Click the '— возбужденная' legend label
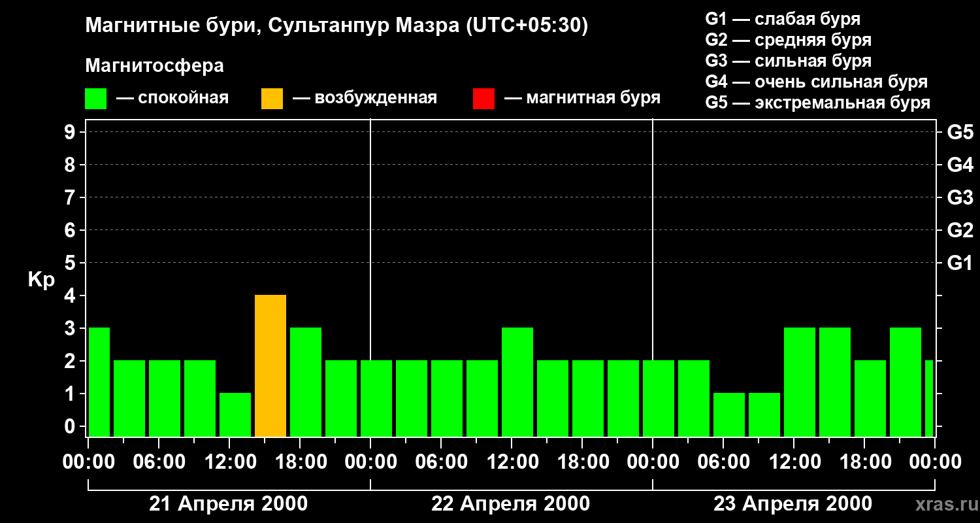Screen dimensions: 980x523 click(365, 99)
